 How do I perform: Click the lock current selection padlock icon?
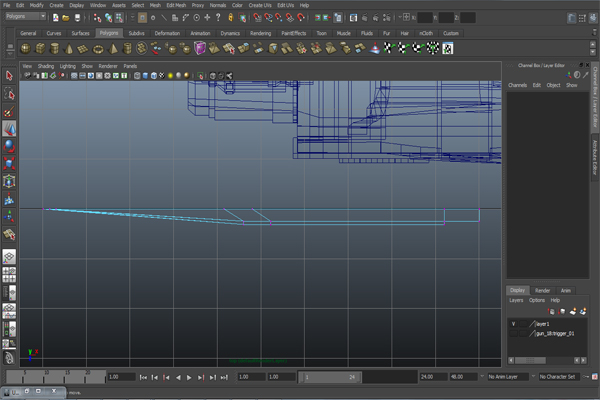pyautogui.click(x=230, y=18)
